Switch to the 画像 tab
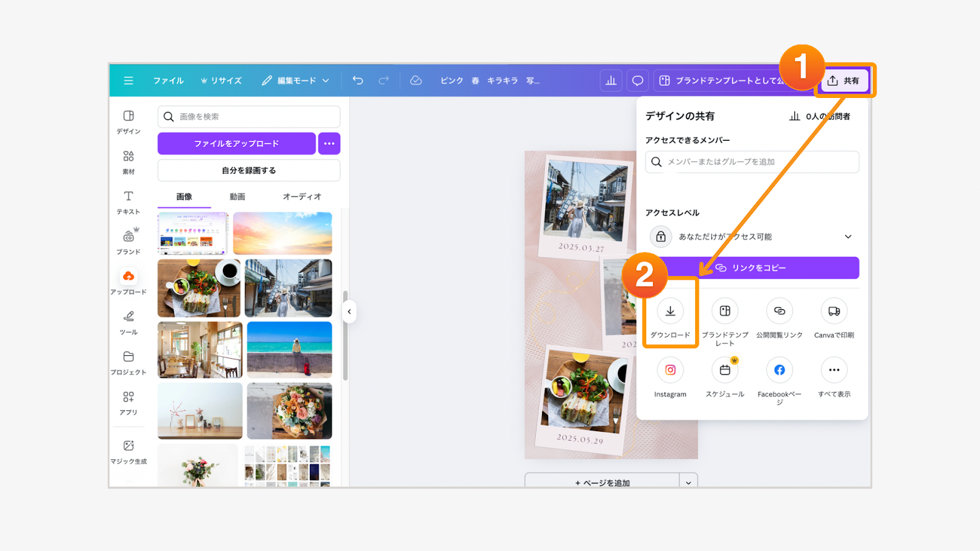 [x=184, y=197]
